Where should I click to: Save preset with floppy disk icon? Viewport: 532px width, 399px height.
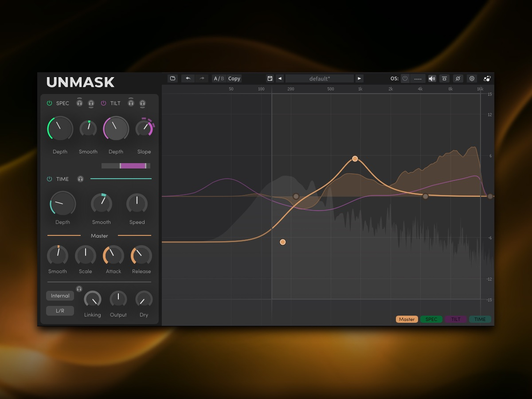(x=270, y=78)
